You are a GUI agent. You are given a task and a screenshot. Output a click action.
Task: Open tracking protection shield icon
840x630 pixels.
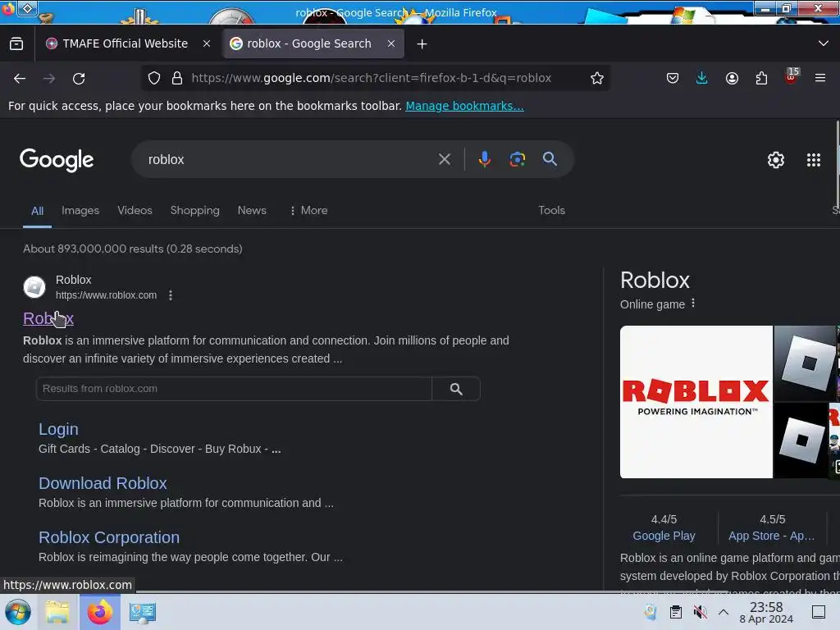154,78
